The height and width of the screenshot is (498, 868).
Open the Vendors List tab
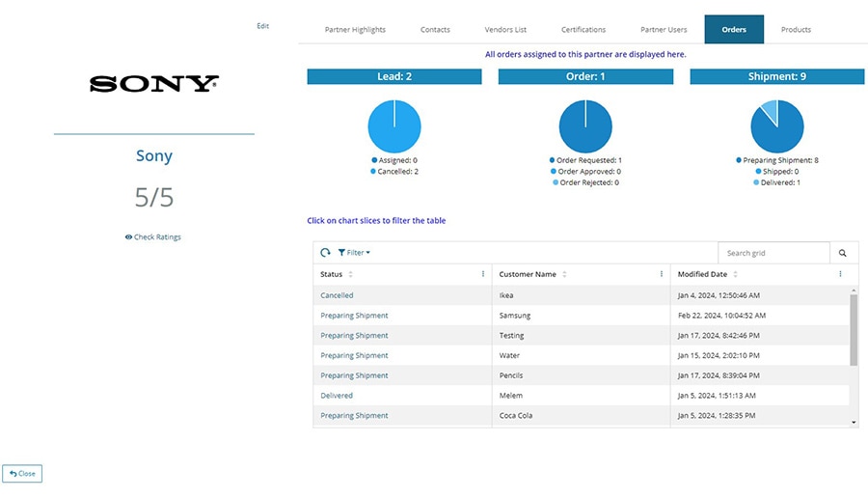click(505, 29)
